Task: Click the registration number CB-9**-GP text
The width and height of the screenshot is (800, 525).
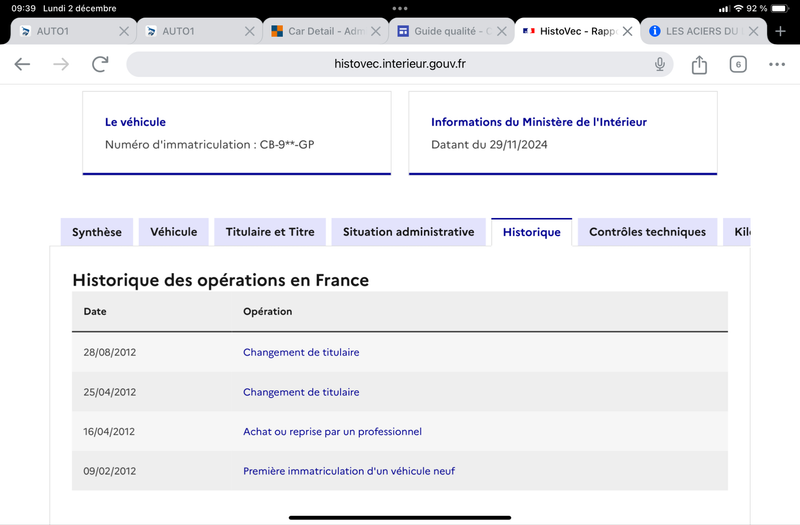Action: point(287,144)
